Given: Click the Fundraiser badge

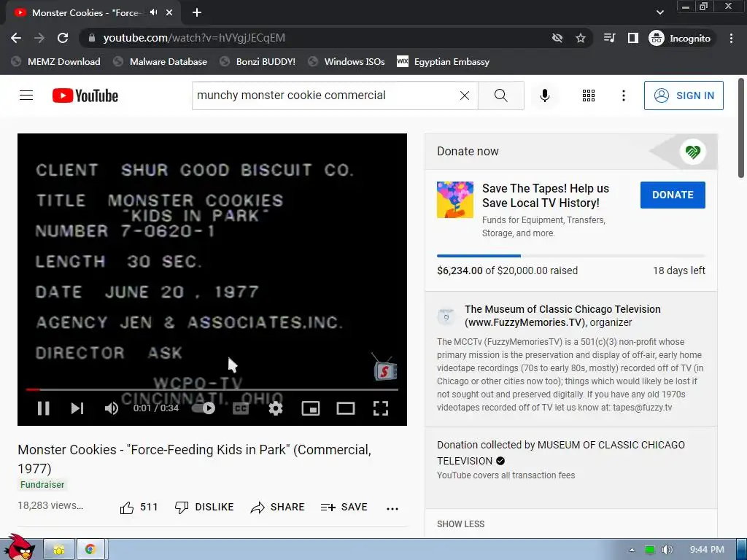Looking at the screenshot, I should [x=42, y=485].
